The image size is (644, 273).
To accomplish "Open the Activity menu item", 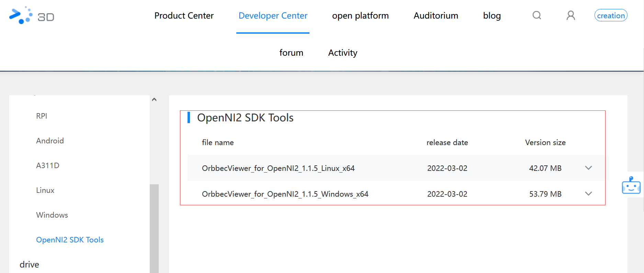I will 343,53.
